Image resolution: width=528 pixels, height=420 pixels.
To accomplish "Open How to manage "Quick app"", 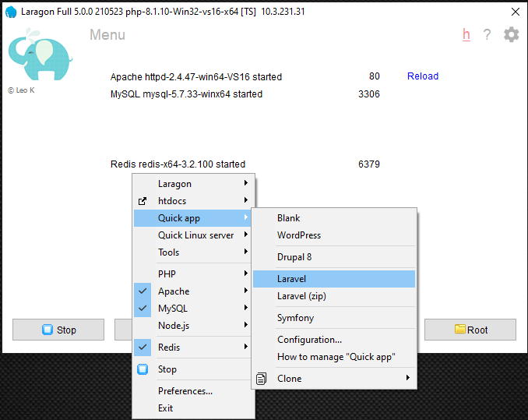I will (x=334, y=357).
